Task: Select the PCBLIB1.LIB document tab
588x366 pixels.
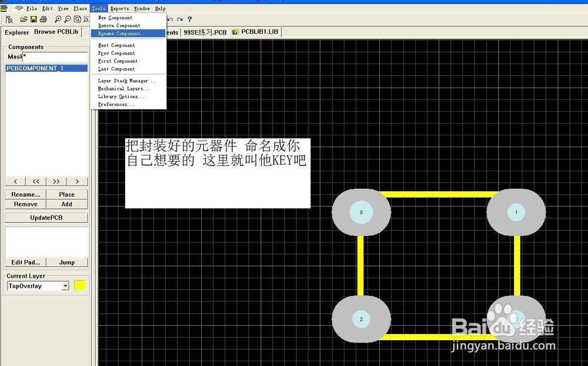Action: coord(255,32)
